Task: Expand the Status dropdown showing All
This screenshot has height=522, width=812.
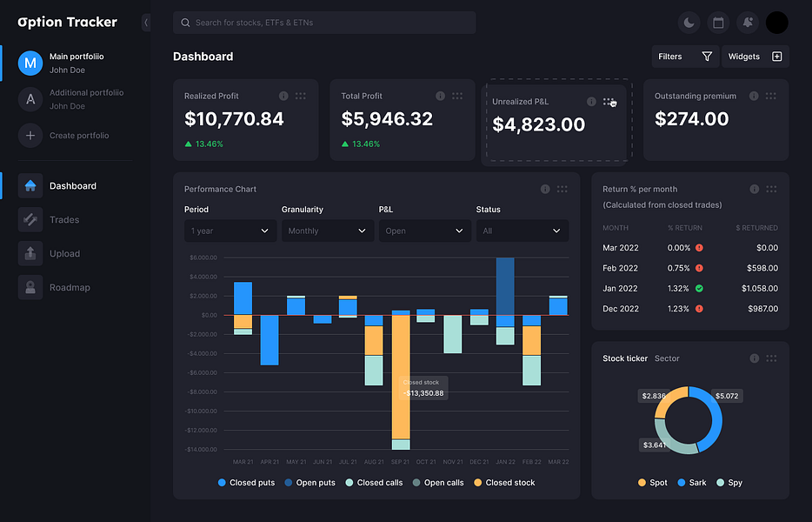Action: [x=522, y=231]
